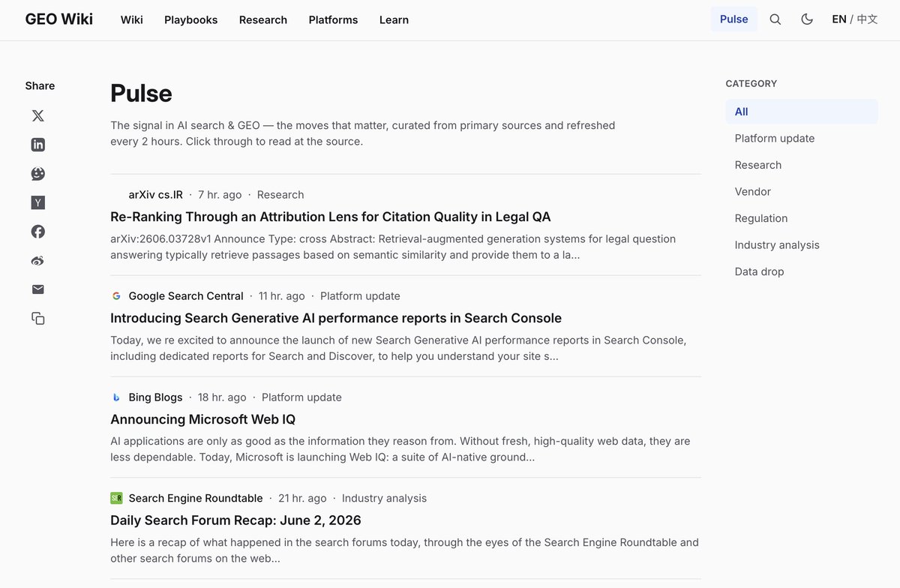Click the '11 hr. ago' timestamp
Screen dimensions: 900x588
click(282, 296)
